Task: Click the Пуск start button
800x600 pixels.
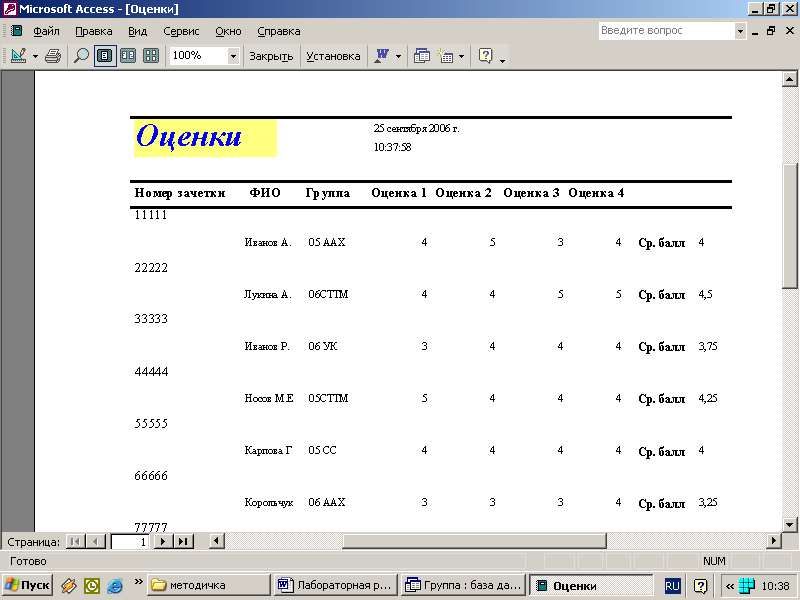Action: coord(27,585)
